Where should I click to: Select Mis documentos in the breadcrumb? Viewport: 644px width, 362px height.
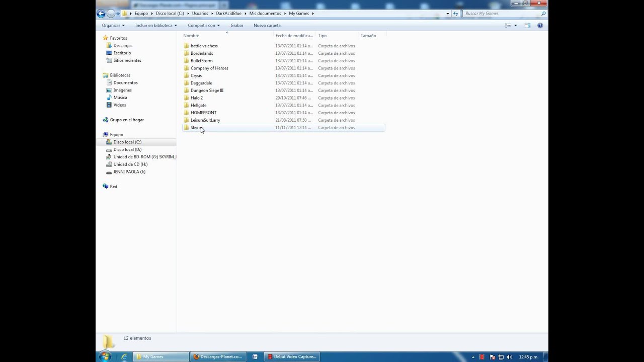(x=265, y=14)
